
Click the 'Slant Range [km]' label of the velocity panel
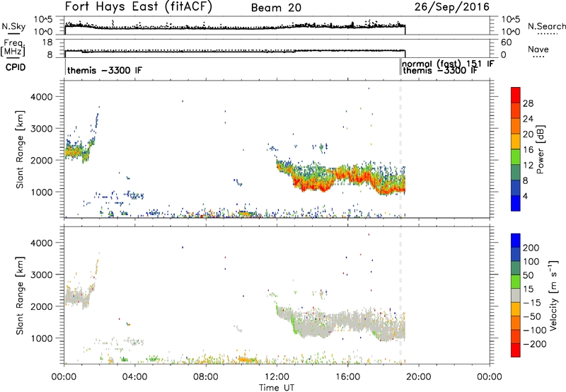tap(20, 295)
